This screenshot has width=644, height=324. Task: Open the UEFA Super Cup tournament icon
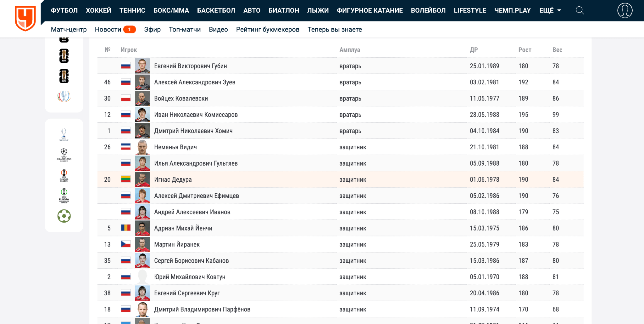tap(64, 134)
